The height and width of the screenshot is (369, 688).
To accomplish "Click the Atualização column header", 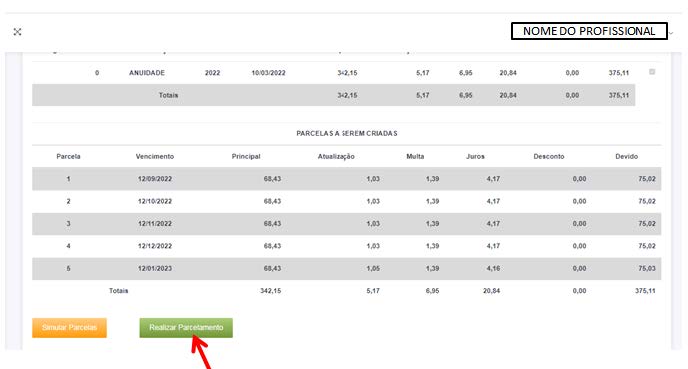I will tap(336, 156).
